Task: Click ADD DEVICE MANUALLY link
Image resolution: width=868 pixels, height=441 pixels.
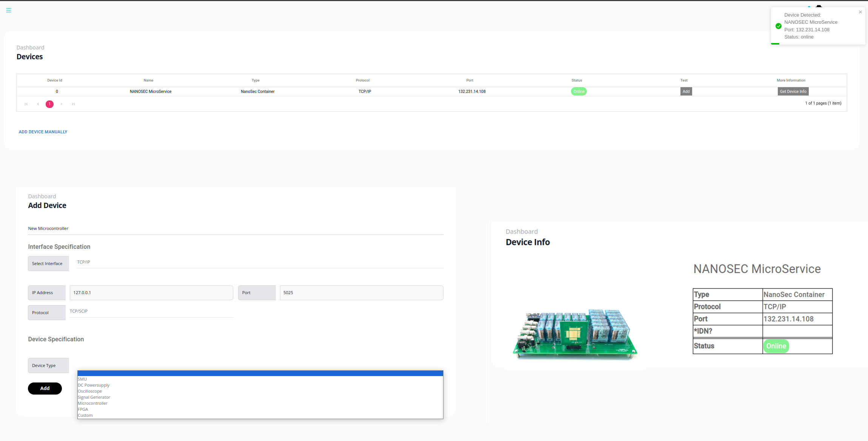Action: click(x=43, y=132)
